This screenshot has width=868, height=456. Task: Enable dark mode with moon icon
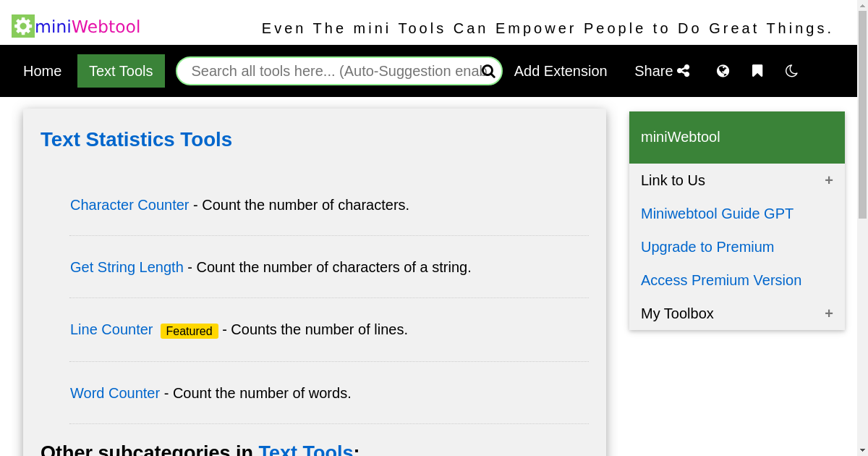[791, 71]
